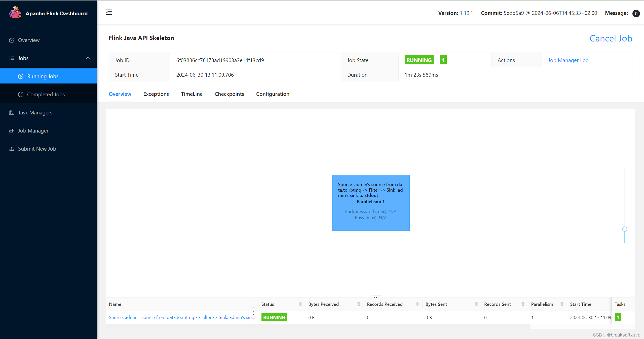This screenshot has width=644, height=339.
Task: Click the Duration value 1m 23s 589ms
Action: click(421, 75)
